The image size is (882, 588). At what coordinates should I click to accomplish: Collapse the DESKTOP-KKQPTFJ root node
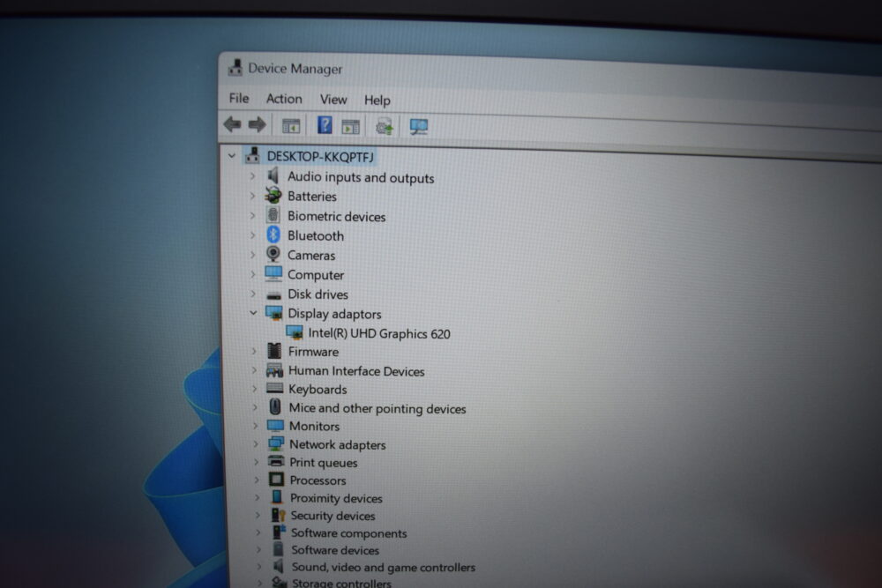pos(232,155)
